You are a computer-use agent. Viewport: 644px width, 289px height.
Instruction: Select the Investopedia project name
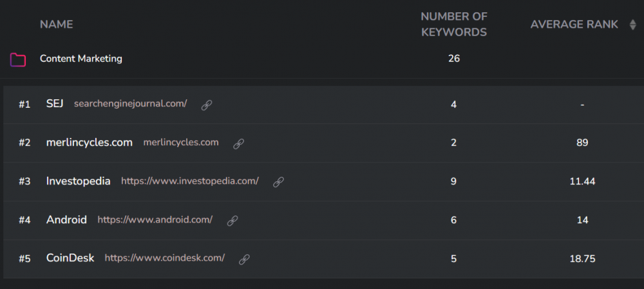coord(78,181)
